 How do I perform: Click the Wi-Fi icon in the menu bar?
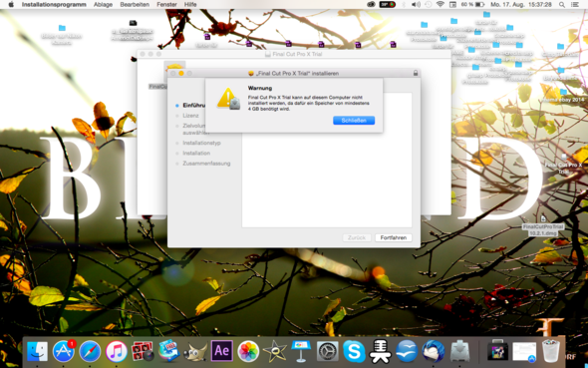coord(441,5)
